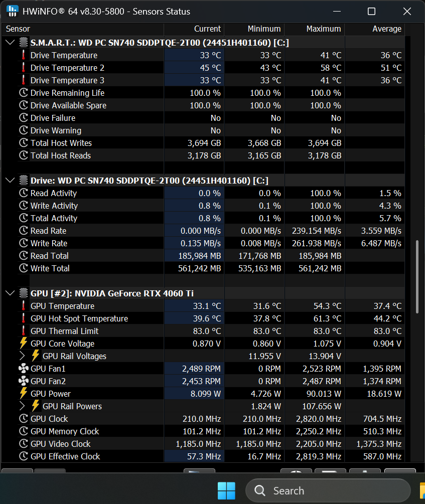
Task: Click the fan icon beside GPU Fan1
Action: (23, 369)
